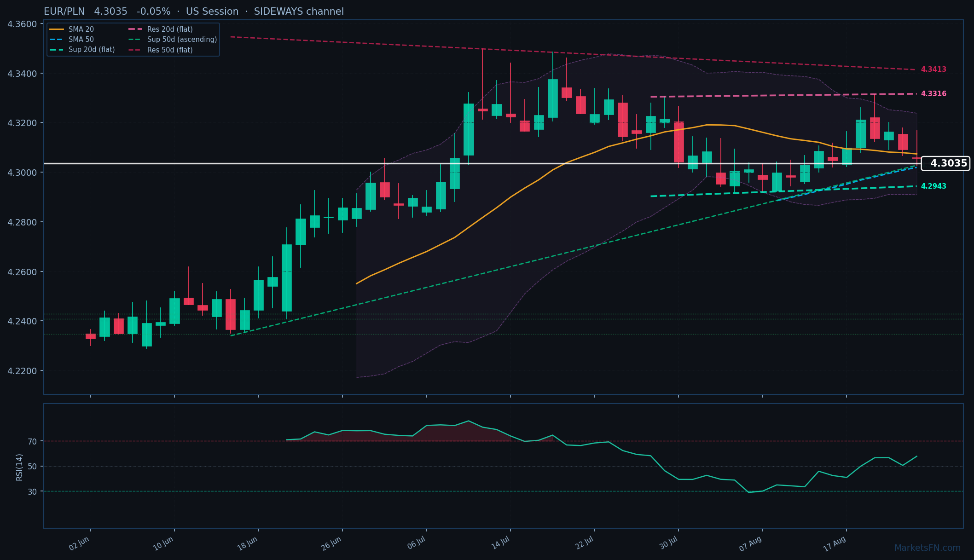Click the 17 Aug date label
The width and height of the screenshot is (974, 560).
[x=835, y=544]
